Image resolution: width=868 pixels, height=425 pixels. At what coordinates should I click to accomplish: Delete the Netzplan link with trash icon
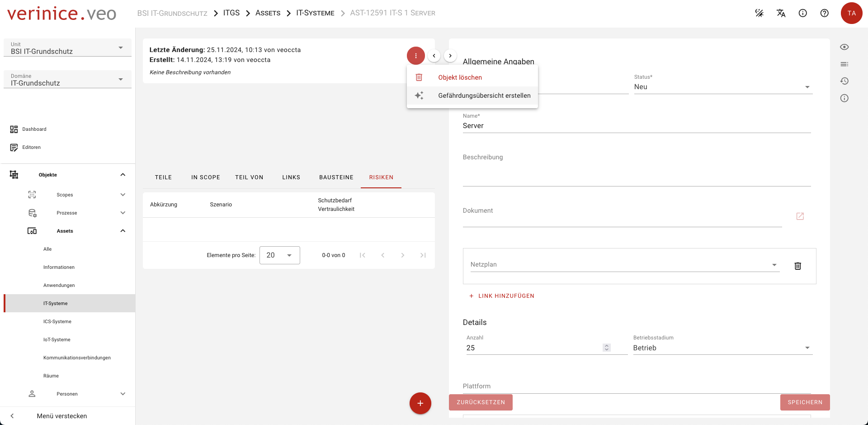pos(797,266)
